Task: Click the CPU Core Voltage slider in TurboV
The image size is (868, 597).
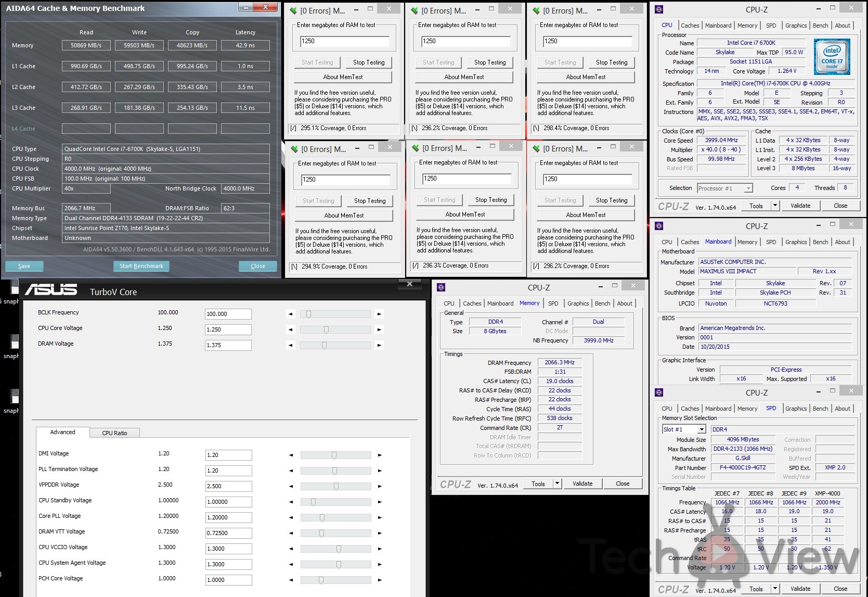Action: point(335,330)
